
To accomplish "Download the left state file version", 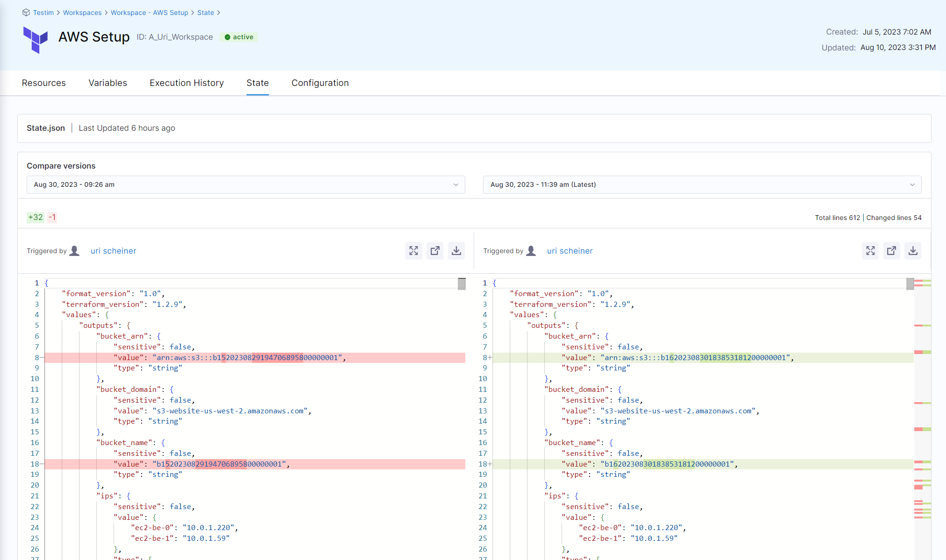I will 456,251.
